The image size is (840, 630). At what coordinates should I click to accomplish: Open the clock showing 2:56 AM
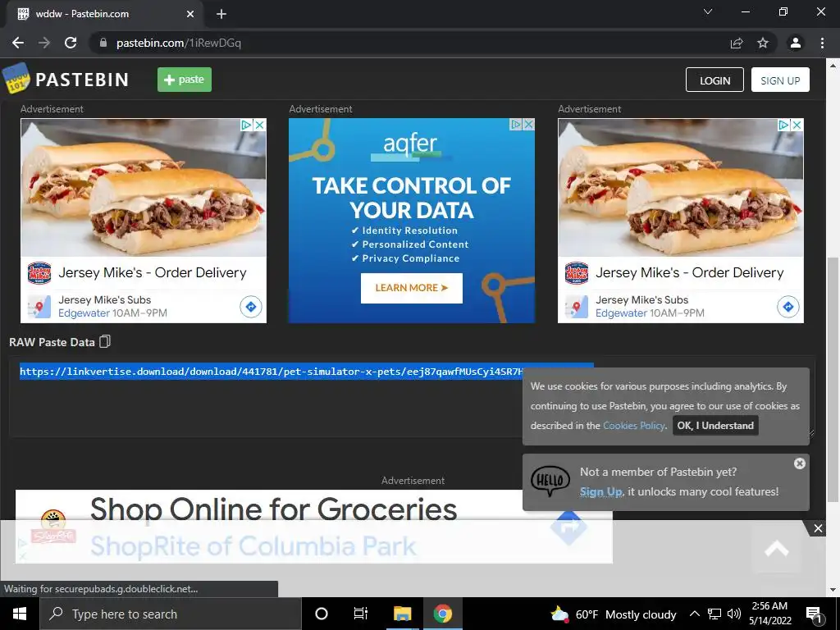[769, 614]
